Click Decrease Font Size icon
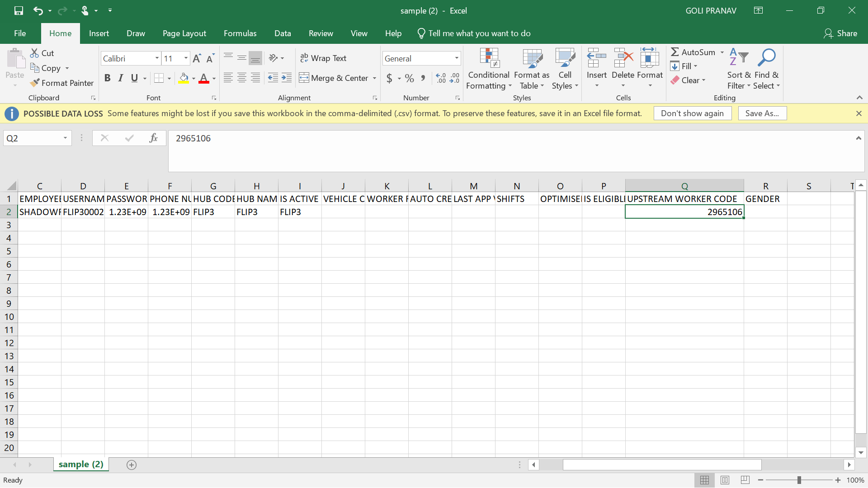Viewport: 868px width, 488px height. tap(210, 58)
